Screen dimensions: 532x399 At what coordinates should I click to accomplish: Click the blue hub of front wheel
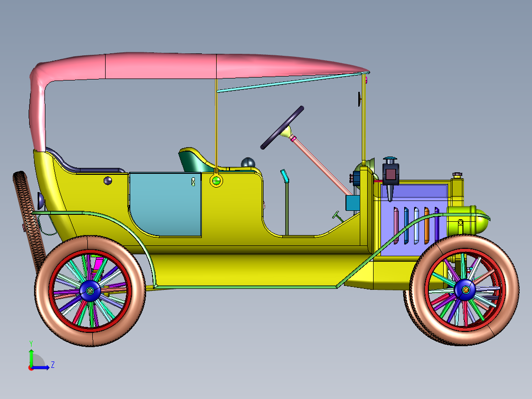coord(465,290)
